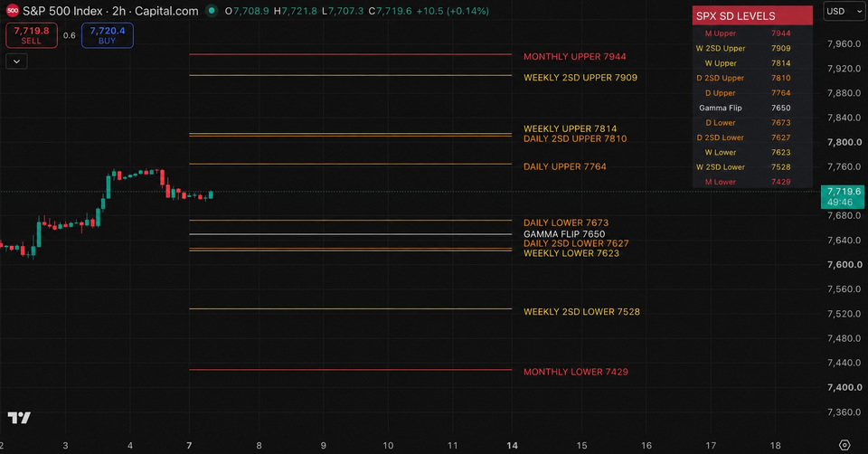The width and height of the screenshot is (868, 454).
Task: Click the D 2SD Lower table row
Action: click(752, 137)
